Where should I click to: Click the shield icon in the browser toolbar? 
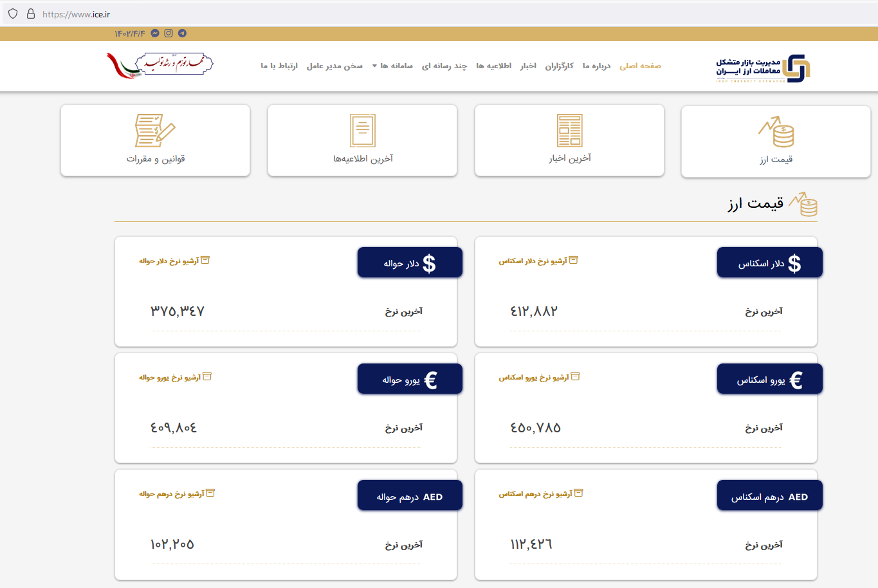[12, 13]
